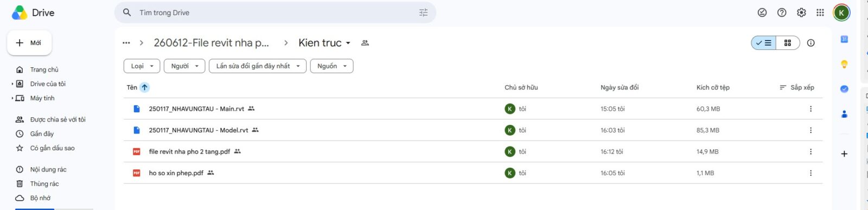Open more actions for Main.rvt
Image resolution: width=868 pixels, height=210 pixels.
(x=811, y=109)
